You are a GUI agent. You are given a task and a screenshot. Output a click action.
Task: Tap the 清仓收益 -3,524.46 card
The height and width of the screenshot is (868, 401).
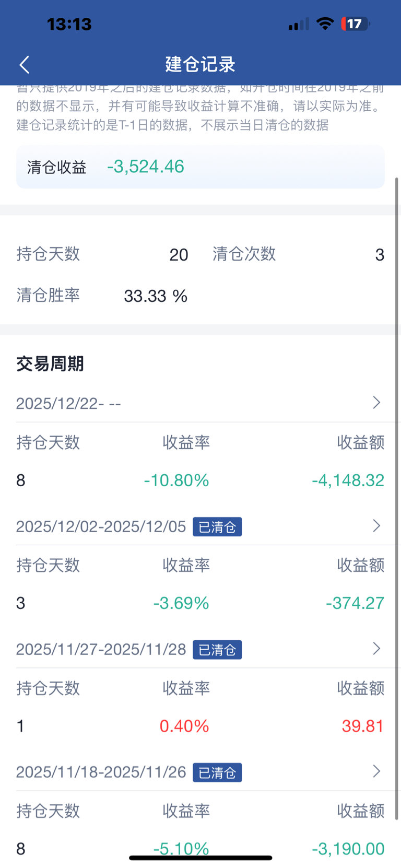coord(200,167)
